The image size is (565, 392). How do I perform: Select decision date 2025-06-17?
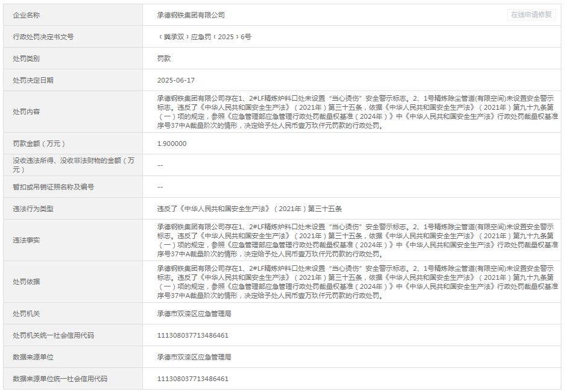pyautogui.click(x=176, y=80)
